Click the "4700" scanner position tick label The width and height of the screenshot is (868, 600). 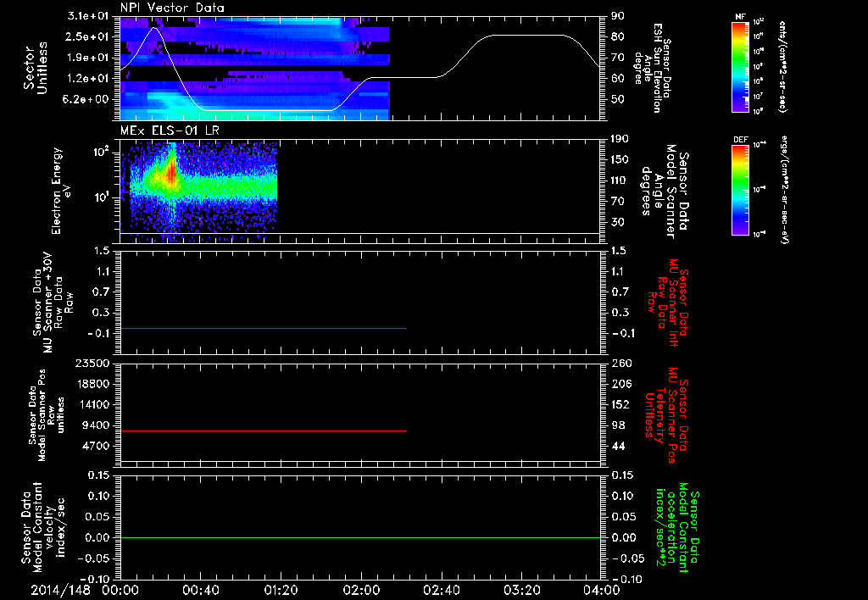(x=95, y=446)
